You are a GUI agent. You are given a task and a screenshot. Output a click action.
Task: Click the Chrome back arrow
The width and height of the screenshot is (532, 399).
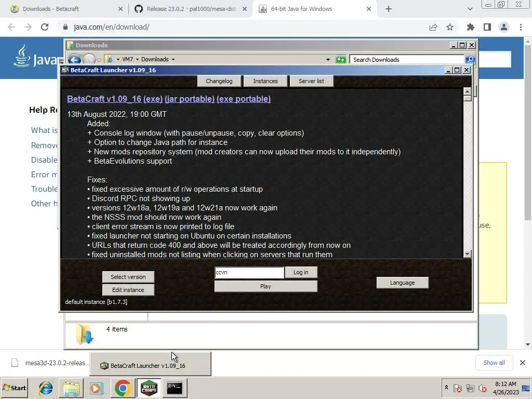[11, 27]
